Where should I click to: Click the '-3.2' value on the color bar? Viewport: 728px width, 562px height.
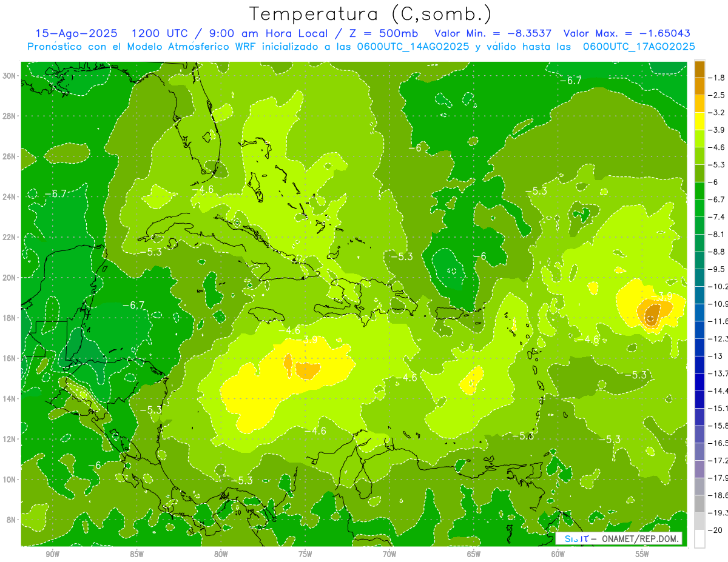(717, 113)
